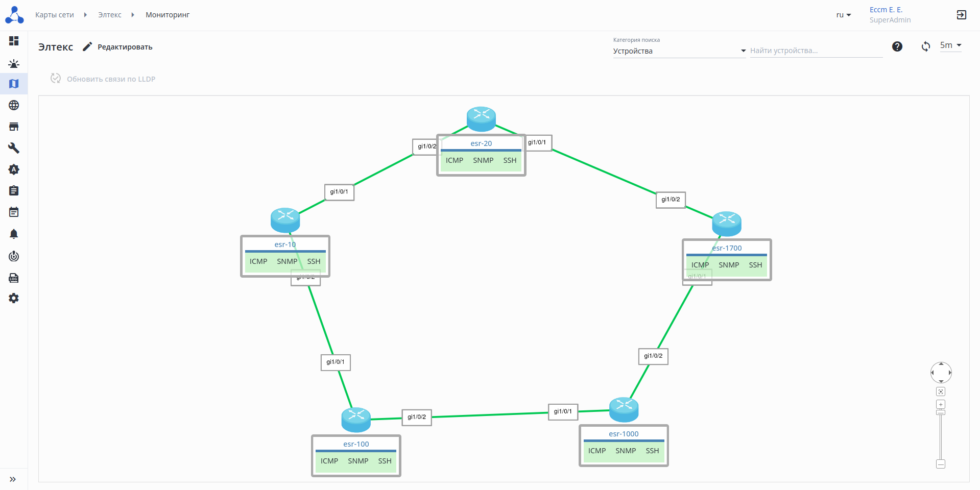Open the hexagon letter-A sidebar icon

tap(14, 169)
